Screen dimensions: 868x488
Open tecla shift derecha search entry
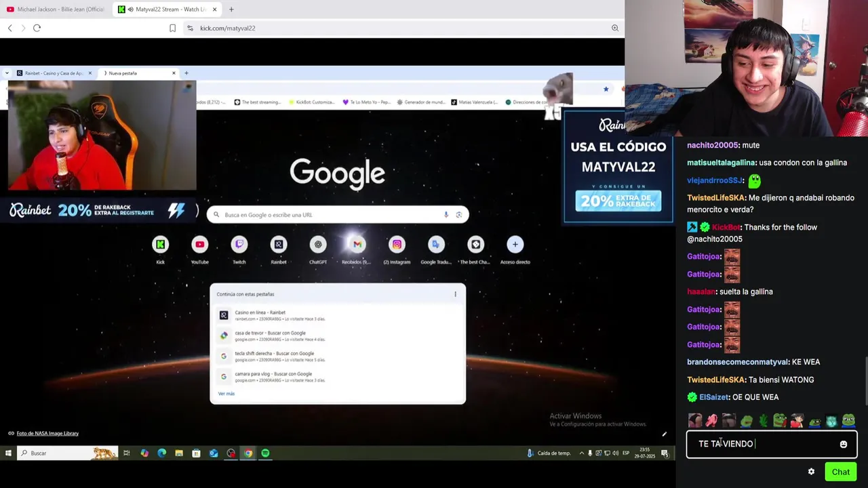pos(337,356)
